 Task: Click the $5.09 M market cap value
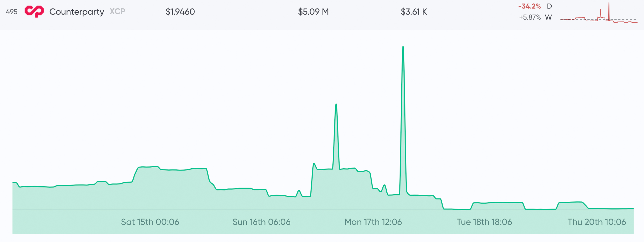tap(313, 11)
